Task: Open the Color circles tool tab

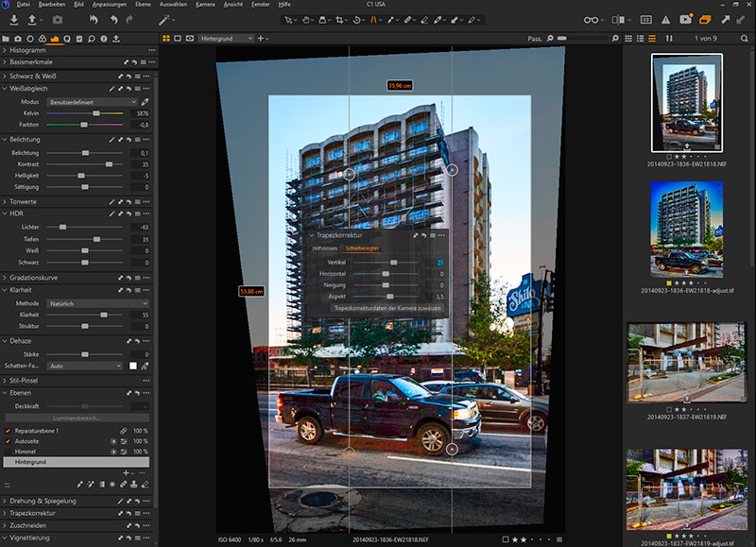Action: tap(43, 39)
